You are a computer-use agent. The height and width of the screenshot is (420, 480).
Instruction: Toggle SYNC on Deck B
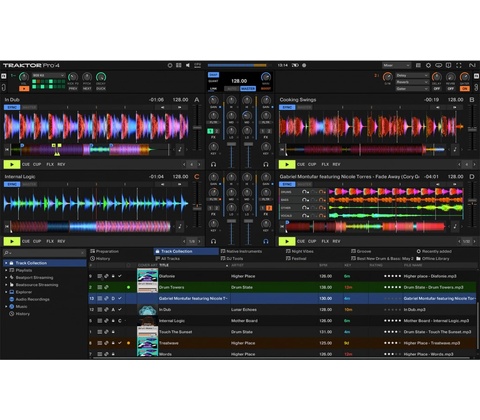[x=287, y=107]
